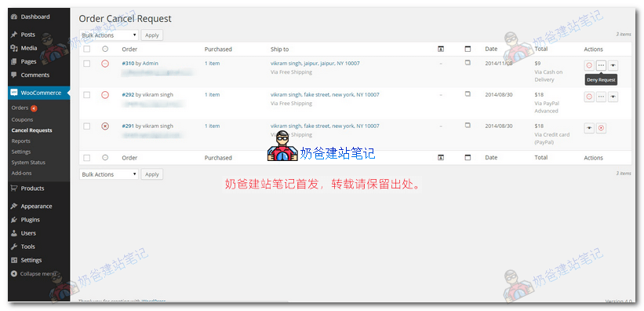This screenshot has height=311, width=644.
Task: Click the Users icon in the sidebar
Action: pos(14,233)
